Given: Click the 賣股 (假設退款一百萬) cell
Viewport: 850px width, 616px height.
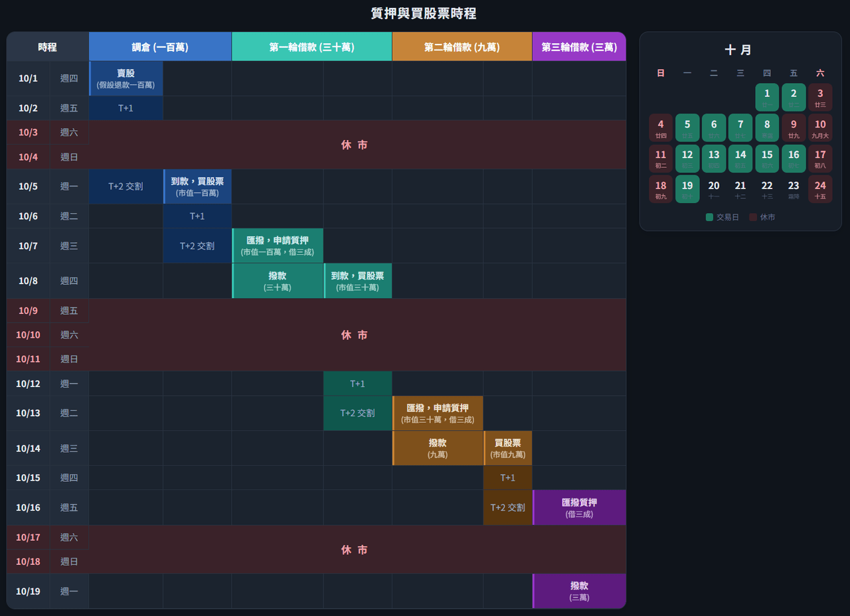Looking at the screenshot, I should coord(126,78).
